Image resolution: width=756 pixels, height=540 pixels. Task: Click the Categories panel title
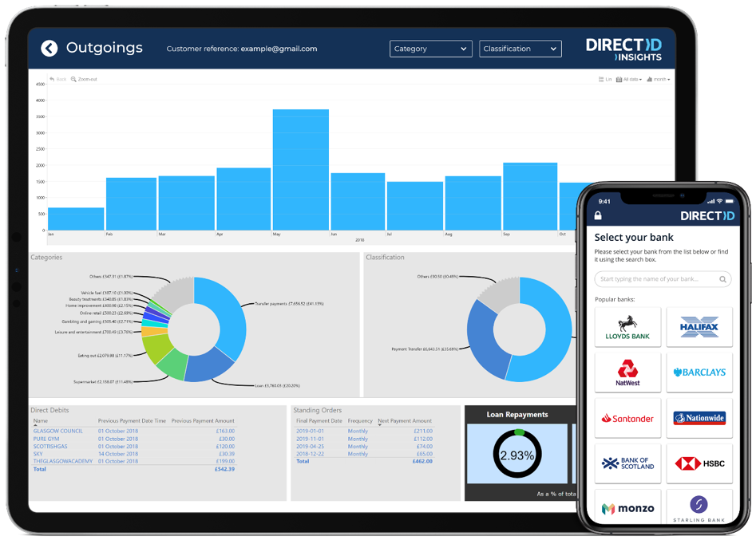46,257
